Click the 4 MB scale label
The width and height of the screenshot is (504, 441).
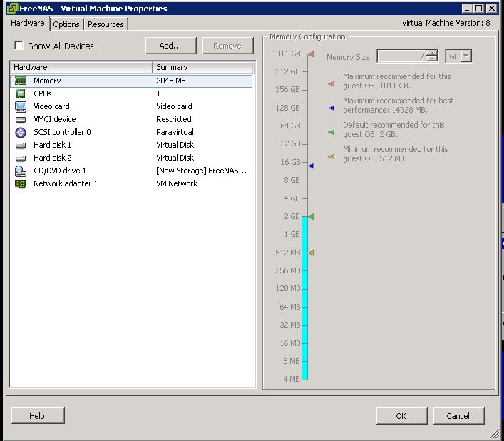coord(292,379)
